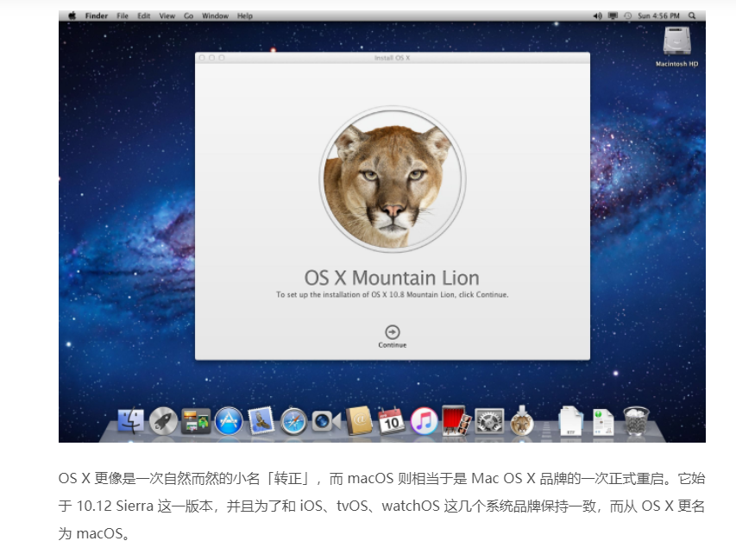
Task: Click the Install OS X window title
Action: [393, 58]
